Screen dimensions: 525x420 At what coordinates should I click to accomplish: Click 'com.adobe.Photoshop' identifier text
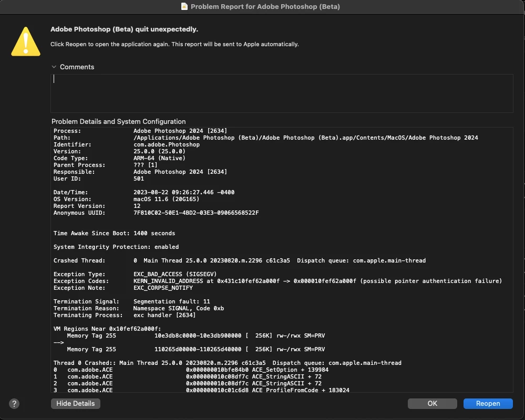167,144
